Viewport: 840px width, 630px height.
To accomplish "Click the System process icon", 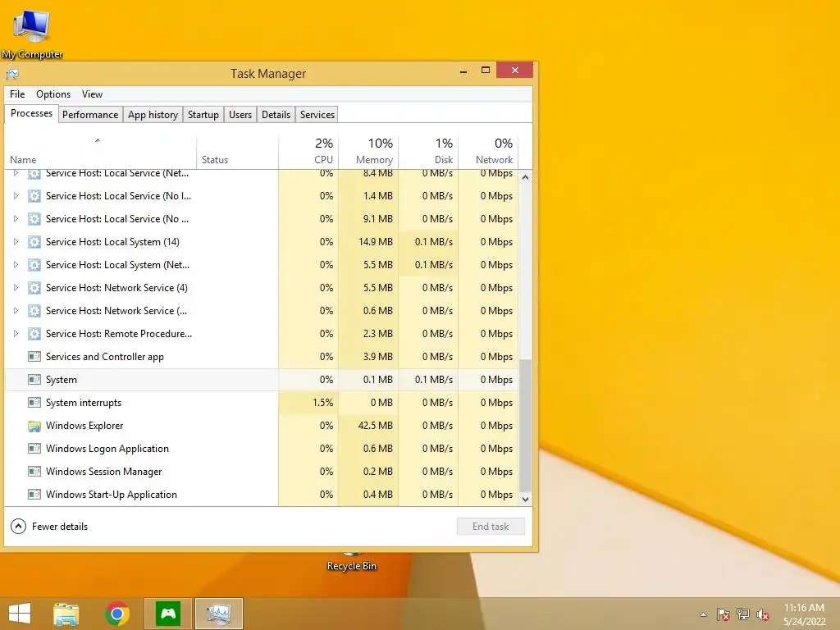I will pos(34,380).
